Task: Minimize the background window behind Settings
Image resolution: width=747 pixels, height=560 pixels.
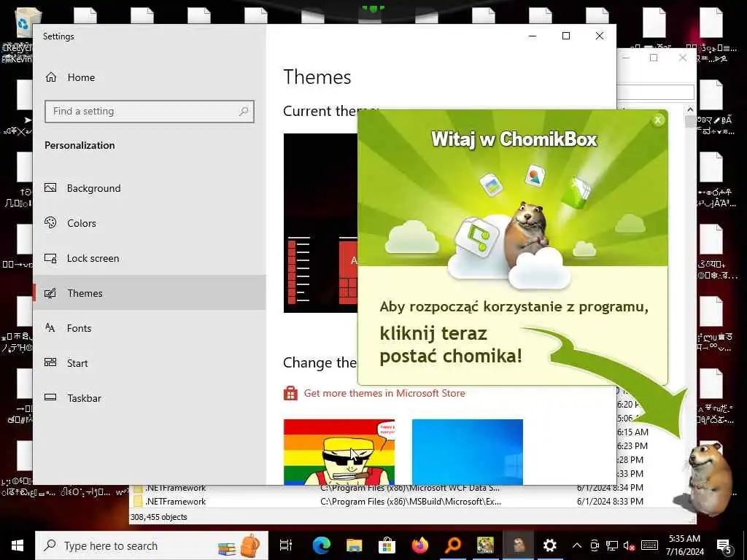Action: (627, 58)
